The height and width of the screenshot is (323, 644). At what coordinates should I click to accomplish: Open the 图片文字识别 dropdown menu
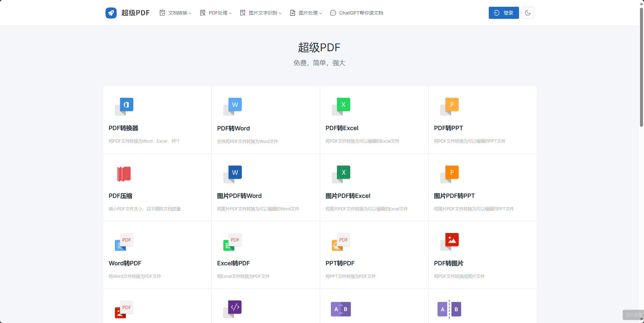point(261,13)
